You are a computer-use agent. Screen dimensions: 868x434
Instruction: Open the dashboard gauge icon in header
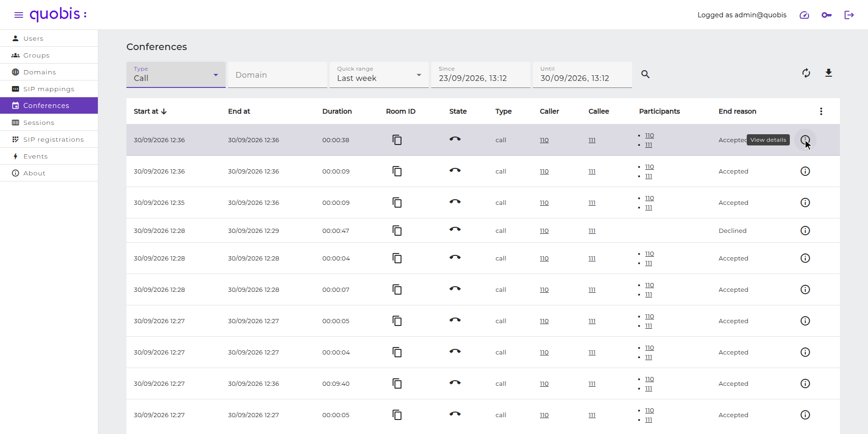(804, 15)
